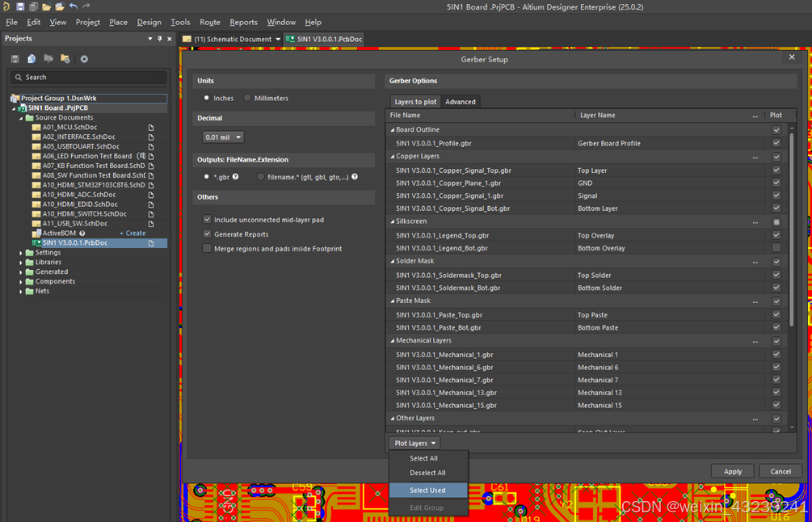Image resolution: width=812 pixels, height=522 pixels.
Task: Click schematic icon of A02_INTERFACE.SchDoc
Action: (36, 137)
